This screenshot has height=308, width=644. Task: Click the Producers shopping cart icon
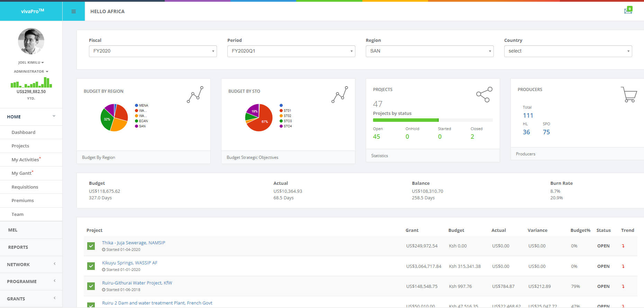point(629,94)
